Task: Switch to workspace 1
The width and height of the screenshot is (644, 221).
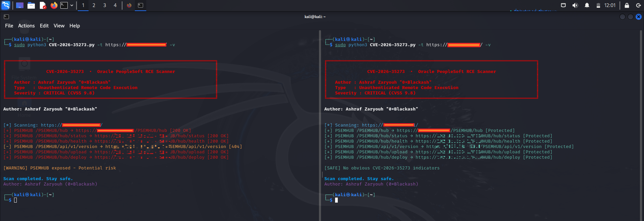Action: (83, 5)
